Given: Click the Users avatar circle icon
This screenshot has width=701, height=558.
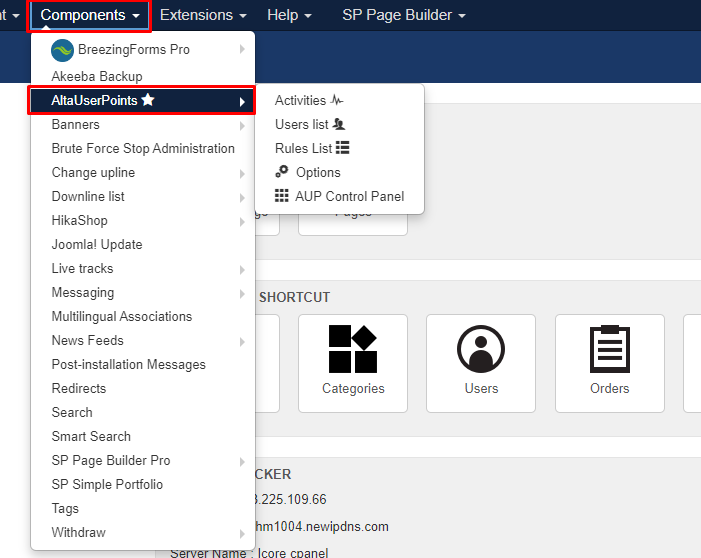Looking at the screenshot, I should click(481, 349).
